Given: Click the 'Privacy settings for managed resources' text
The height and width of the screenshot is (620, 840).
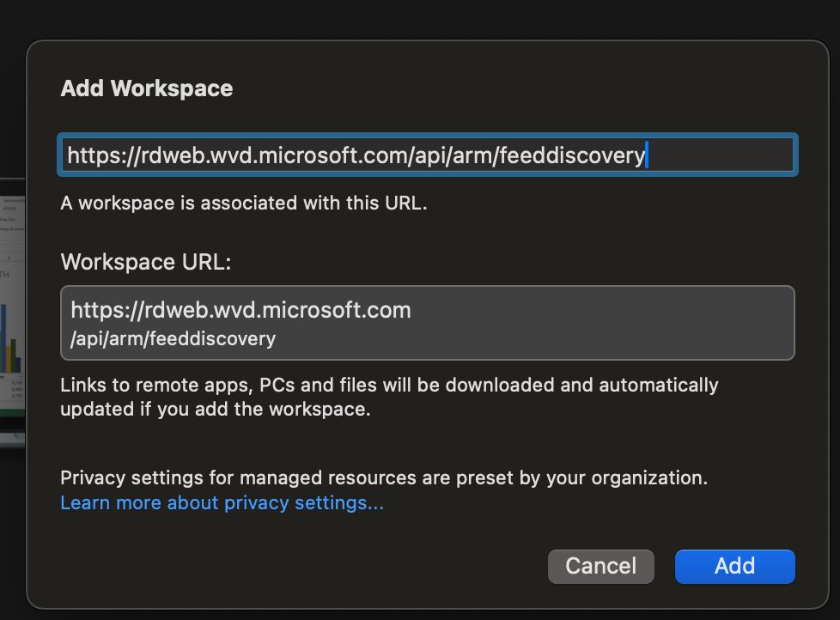Looking at the screenshot, I should 384,477.
